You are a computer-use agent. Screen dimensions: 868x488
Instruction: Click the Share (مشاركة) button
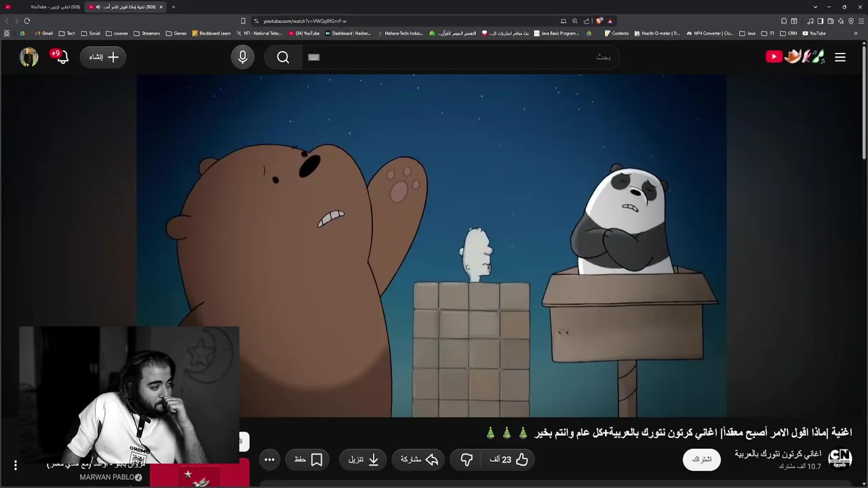tap(420, 460)
